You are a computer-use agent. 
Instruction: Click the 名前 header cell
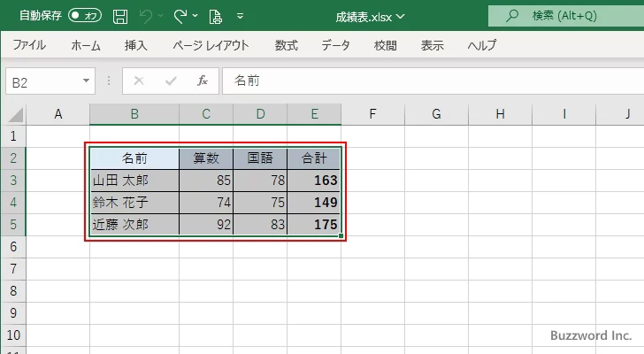[134, 158]
